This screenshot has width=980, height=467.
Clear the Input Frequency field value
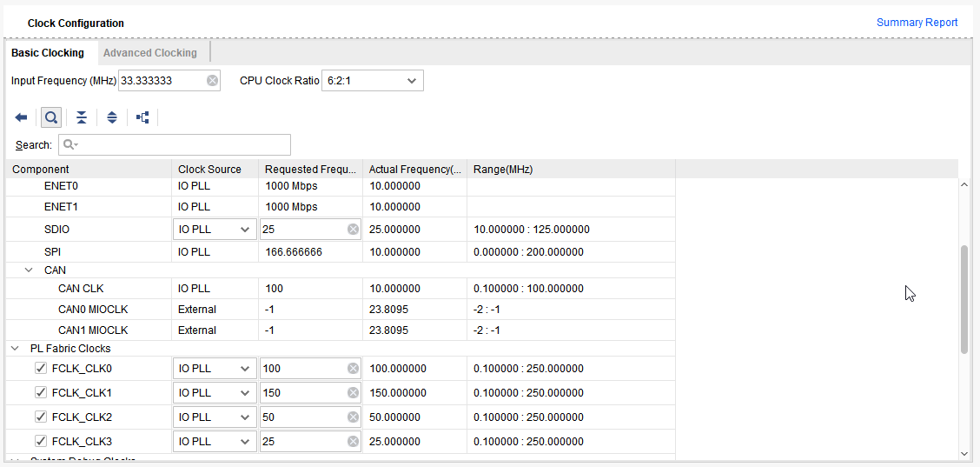point(212,81)
